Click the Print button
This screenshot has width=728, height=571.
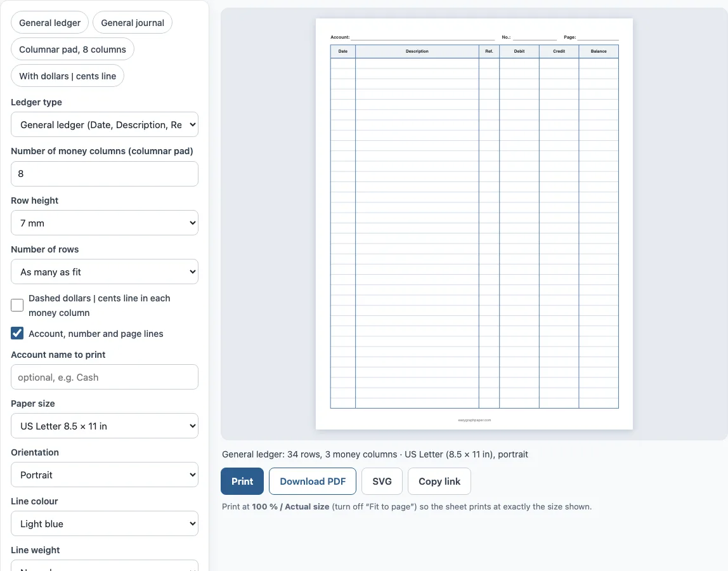[242, 482]
